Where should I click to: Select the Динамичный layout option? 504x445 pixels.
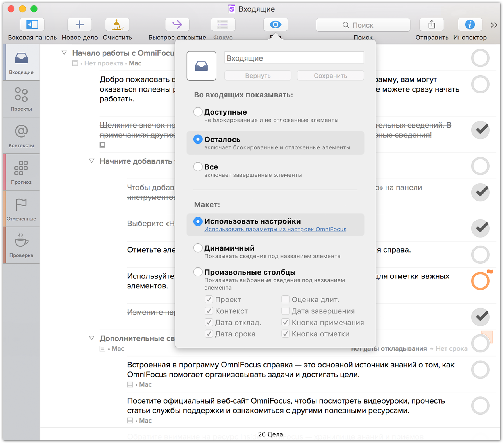click(198, 248)
